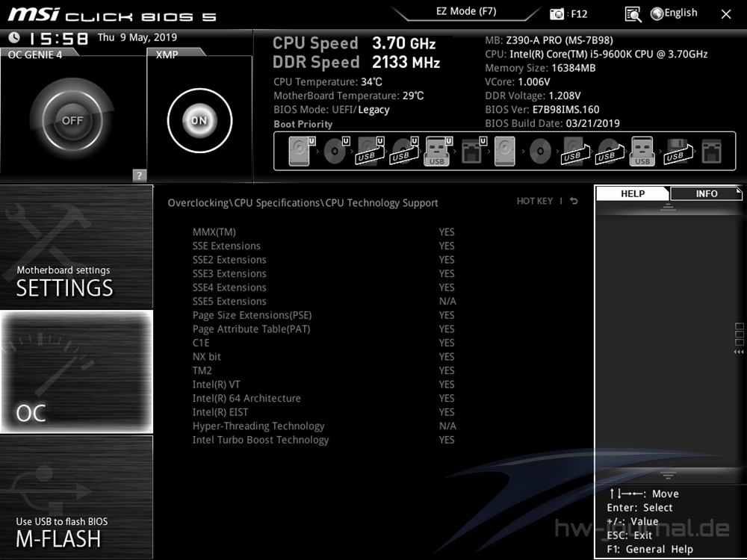Select the legacy hard disk boot icon
The image size is (747, 560).
click(504, 151)
